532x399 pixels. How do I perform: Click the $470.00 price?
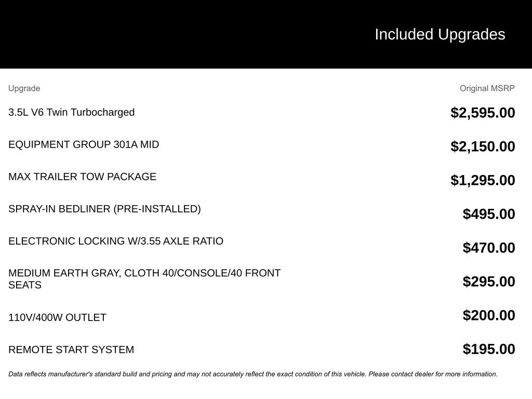[489, 248]
